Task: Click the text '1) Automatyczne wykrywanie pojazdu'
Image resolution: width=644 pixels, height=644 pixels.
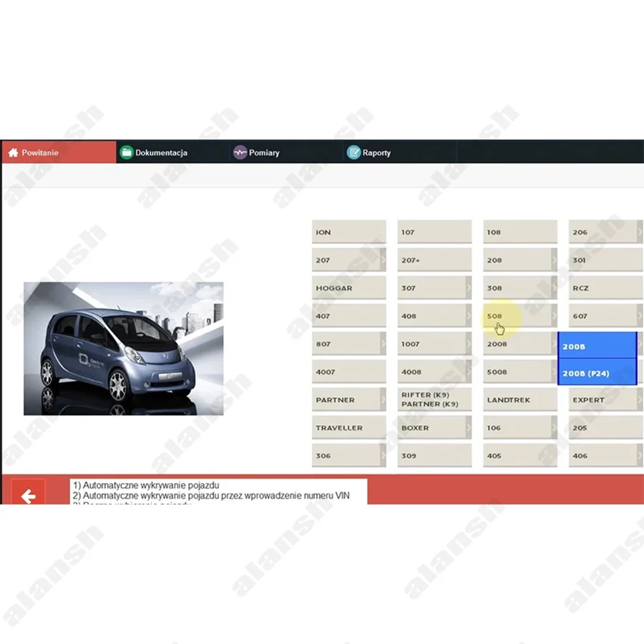Action: (x=146, y=485)
